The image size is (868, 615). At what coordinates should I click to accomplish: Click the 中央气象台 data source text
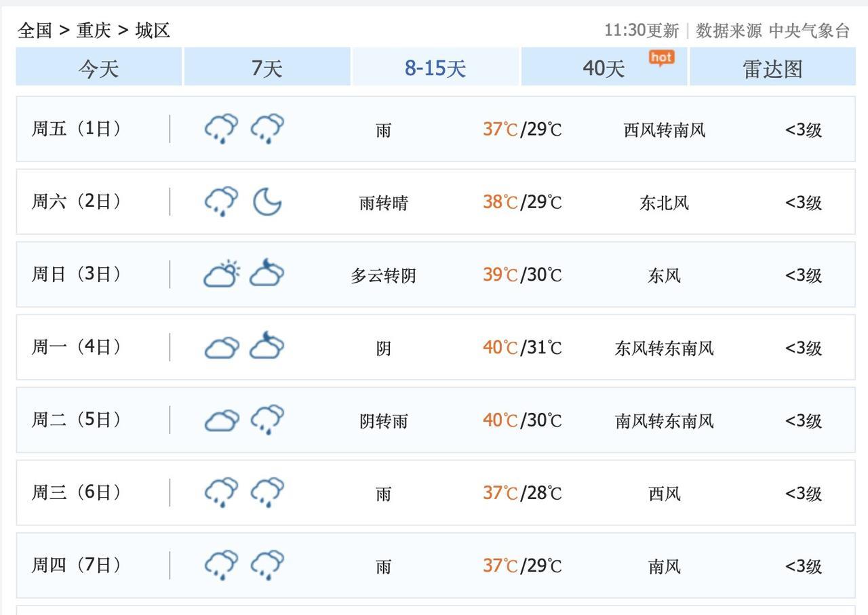[809, 31]
